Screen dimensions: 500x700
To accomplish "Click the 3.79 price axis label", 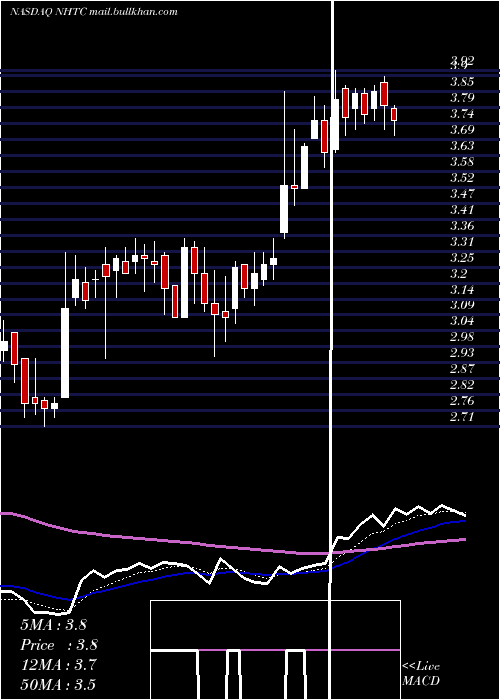I will (462, 98).
